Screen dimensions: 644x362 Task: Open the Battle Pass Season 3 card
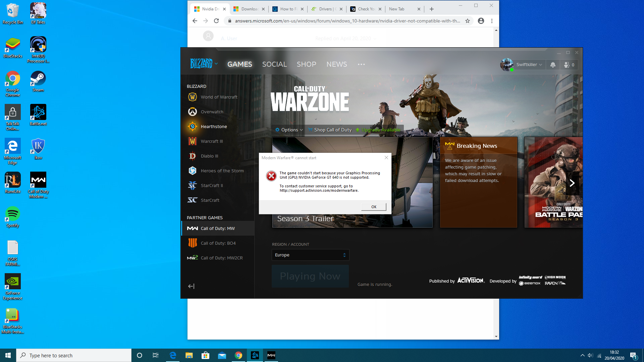553,182
